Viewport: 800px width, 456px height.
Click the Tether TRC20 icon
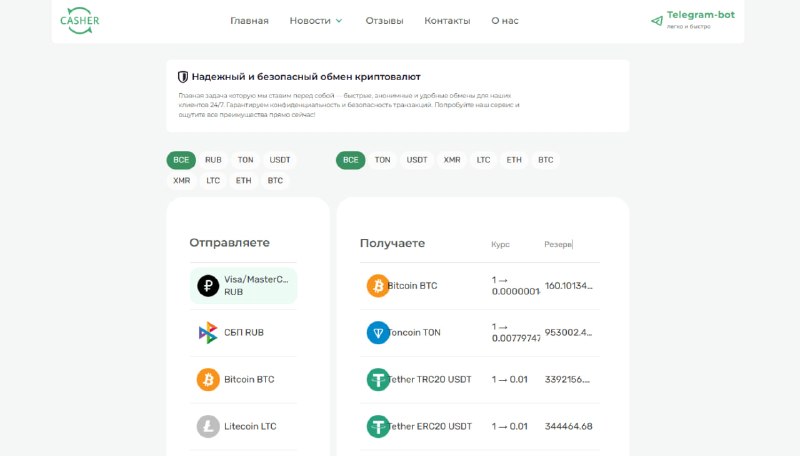378,379
